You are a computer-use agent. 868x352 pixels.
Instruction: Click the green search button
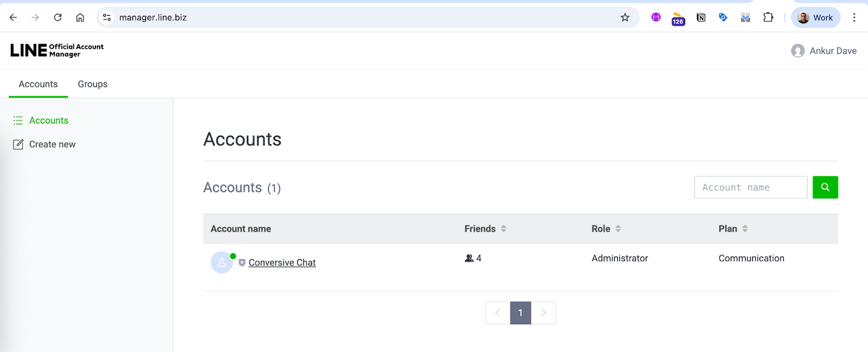coord(825,187)
